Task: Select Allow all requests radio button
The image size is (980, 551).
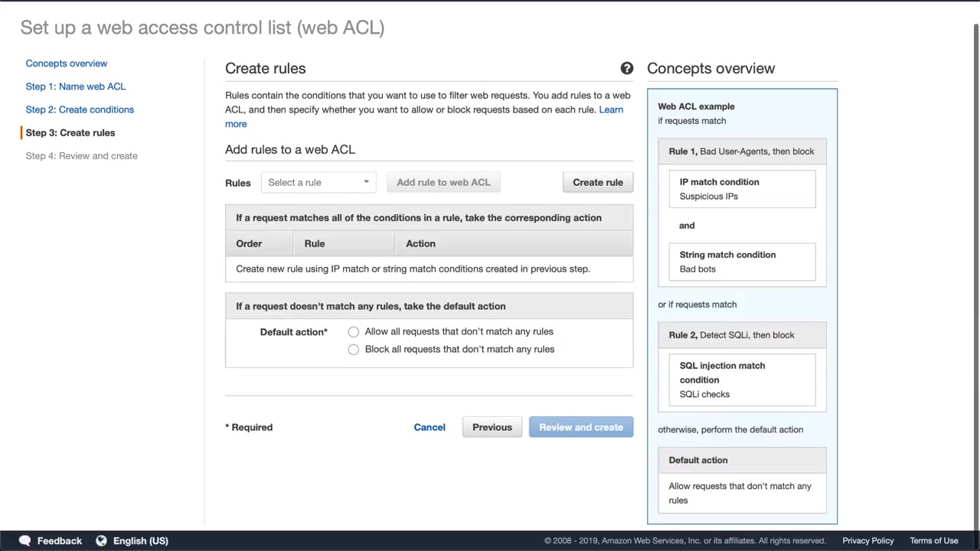Action: pyautogui.click(x=353, y=332)
